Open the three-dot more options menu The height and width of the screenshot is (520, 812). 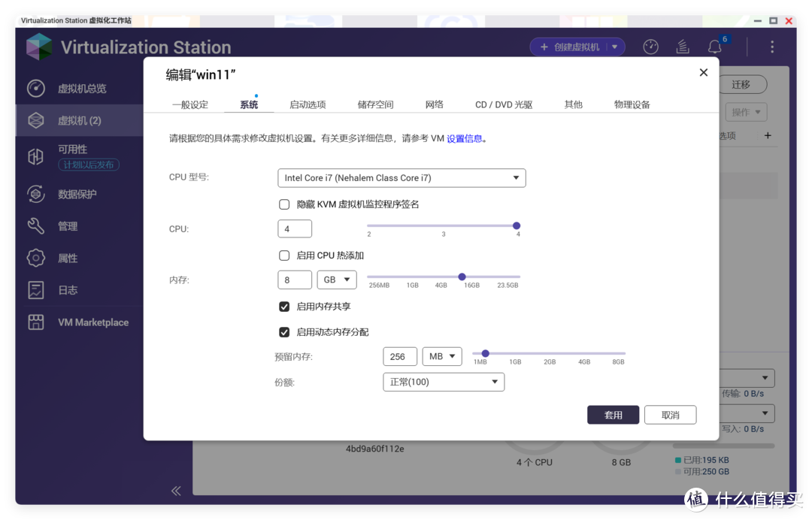pos(771,47)
